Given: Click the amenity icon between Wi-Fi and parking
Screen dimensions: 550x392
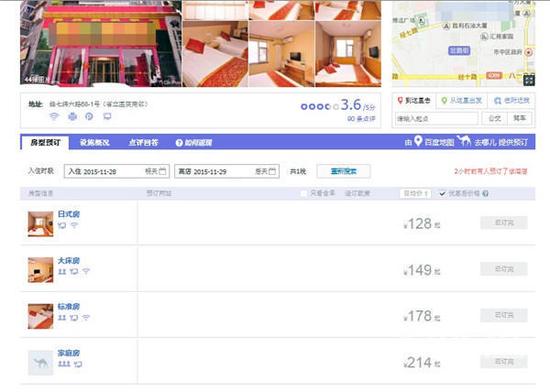Looking at the screenshot, I should [72, 116].
